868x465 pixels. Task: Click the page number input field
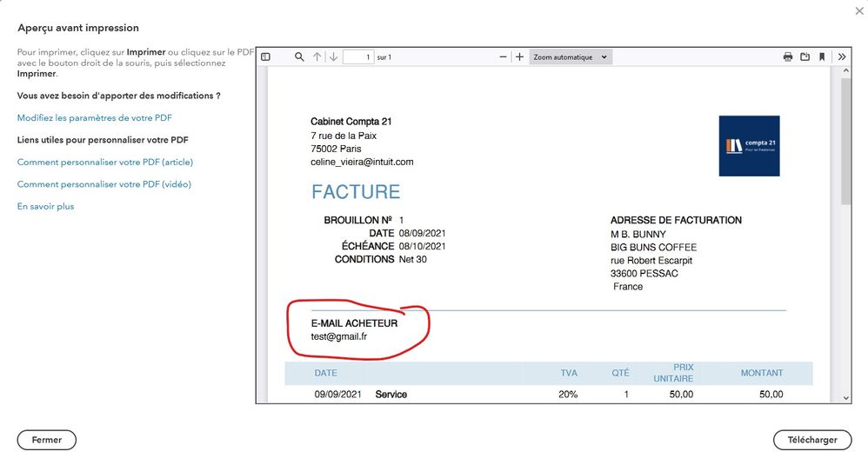pos(358,57)
